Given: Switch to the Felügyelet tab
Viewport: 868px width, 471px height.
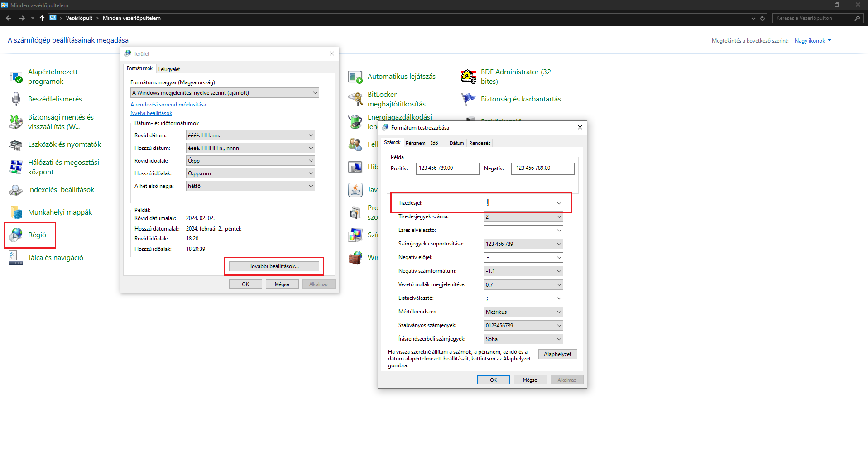Looking at the screenshot, I should point(169,69).
